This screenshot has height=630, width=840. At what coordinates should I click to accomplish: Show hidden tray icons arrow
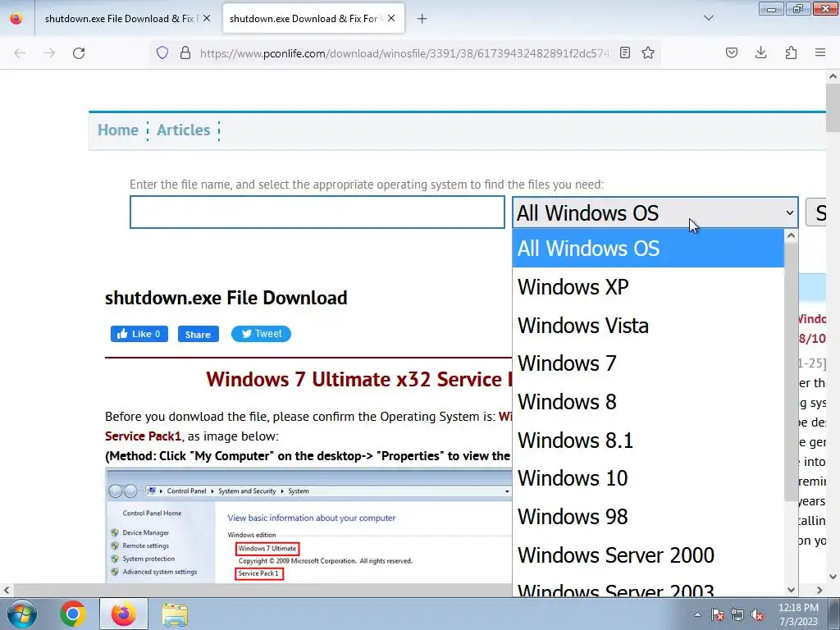pos(697,614)
